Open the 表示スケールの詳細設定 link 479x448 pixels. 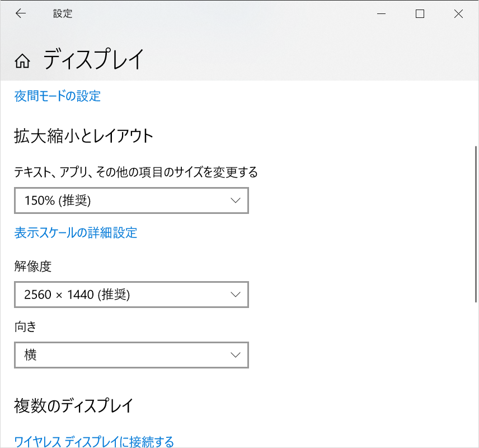pyautogui.click(x=75, y=233)
